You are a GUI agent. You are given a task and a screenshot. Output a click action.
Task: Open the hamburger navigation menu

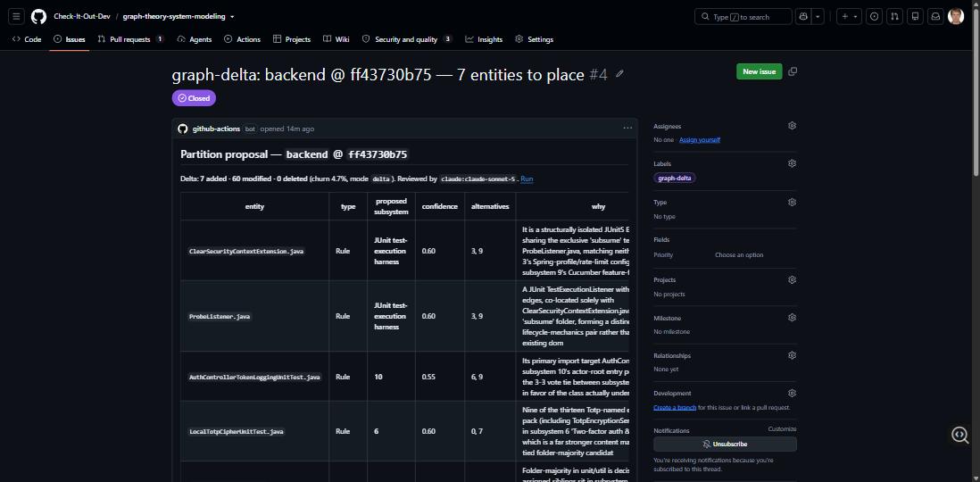(17, 16)
